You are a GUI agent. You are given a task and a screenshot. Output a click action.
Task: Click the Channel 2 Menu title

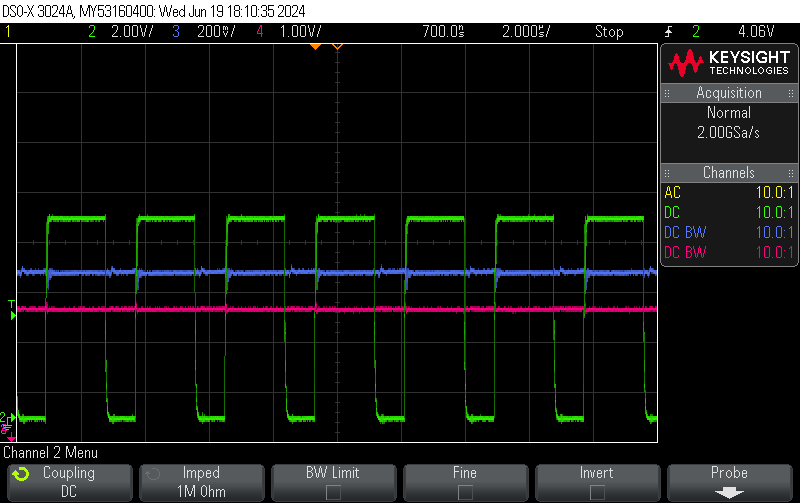51,453
